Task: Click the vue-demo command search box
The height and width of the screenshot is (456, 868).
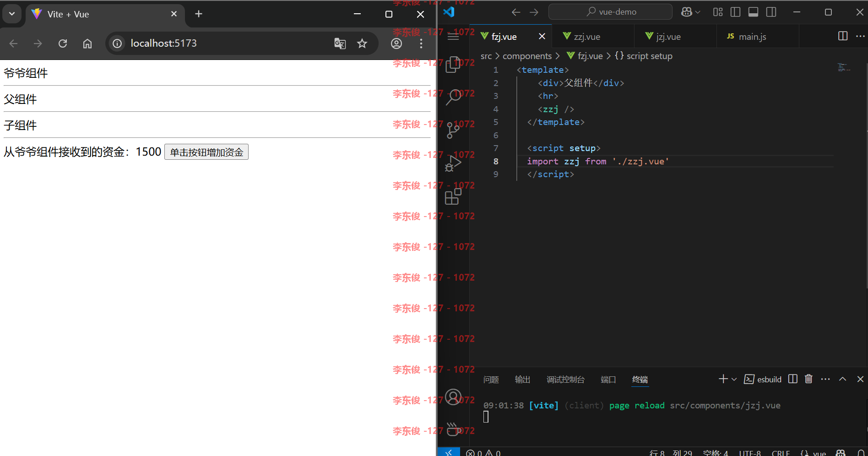Action: [610, 12]
